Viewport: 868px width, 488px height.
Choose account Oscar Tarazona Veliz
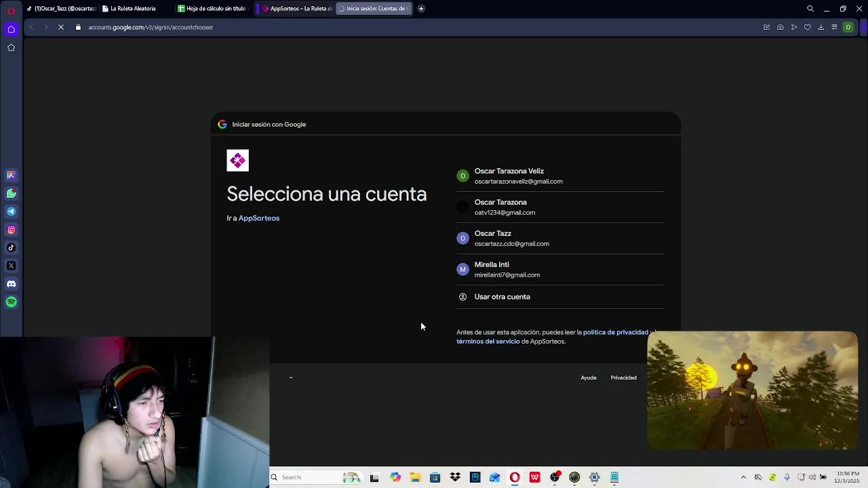(560, 176)
